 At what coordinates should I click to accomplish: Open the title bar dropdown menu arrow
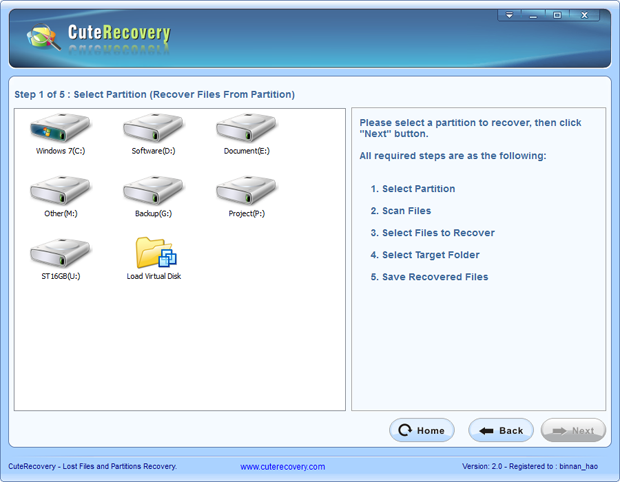pyautogui.click(x=509, y=15)
